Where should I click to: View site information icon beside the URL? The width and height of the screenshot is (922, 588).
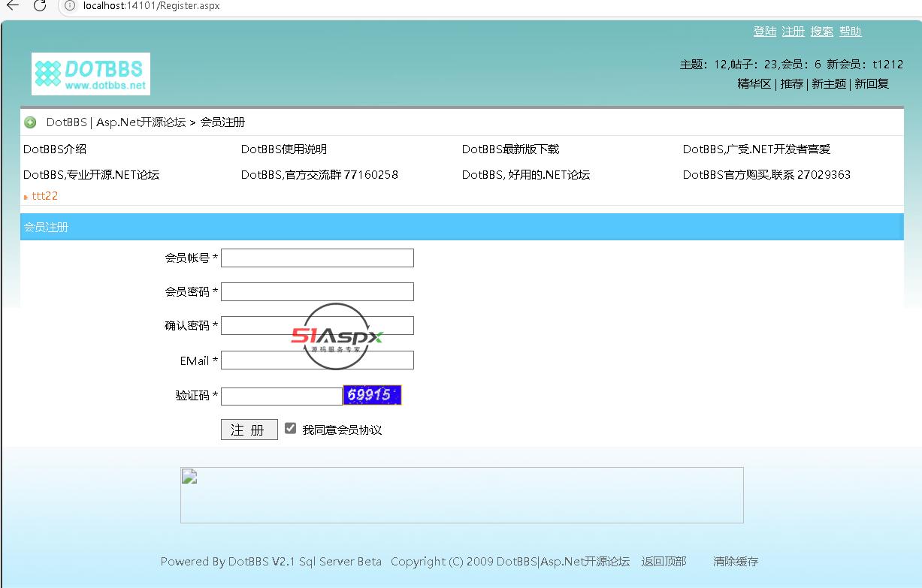tap(69, 5)
